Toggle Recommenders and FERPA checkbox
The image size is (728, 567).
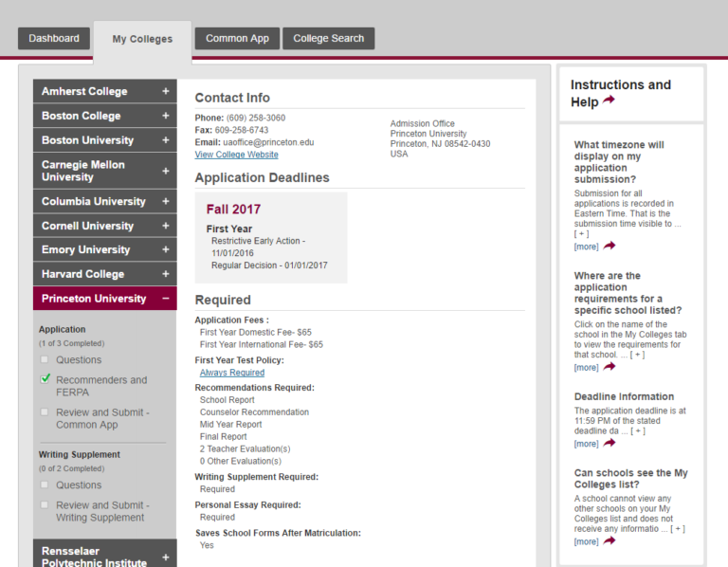[45, 379]
